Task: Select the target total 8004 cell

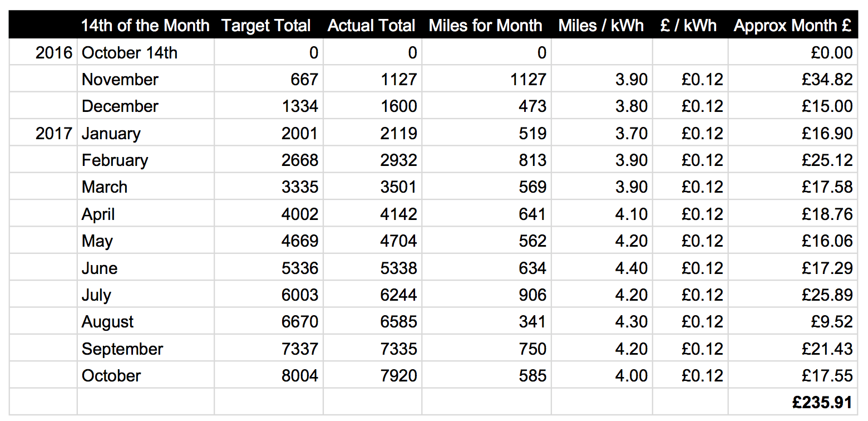Action: [299, 376]
